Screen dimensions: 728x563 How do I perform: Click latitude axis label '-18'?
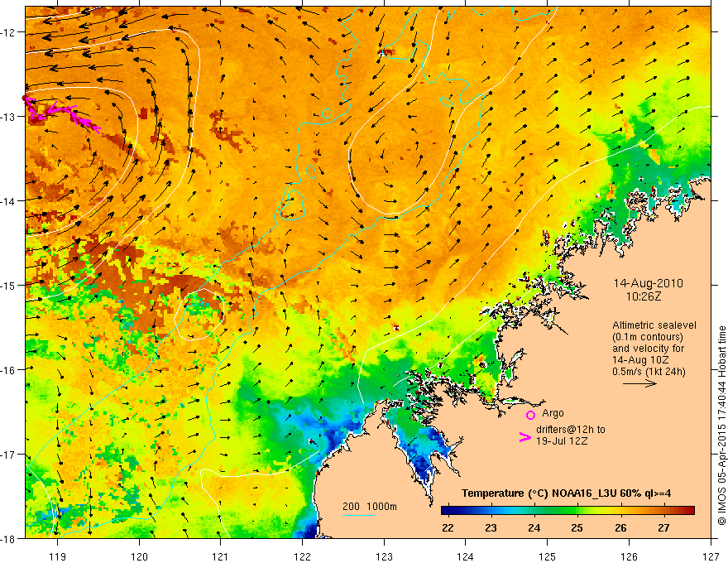[9, 538]
